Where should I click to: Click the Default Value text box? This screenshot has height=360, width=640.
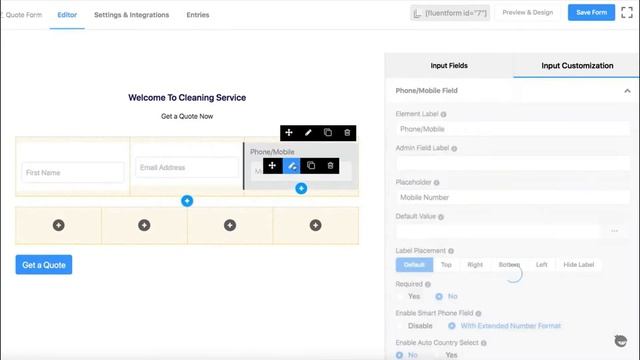coord(498,231)
